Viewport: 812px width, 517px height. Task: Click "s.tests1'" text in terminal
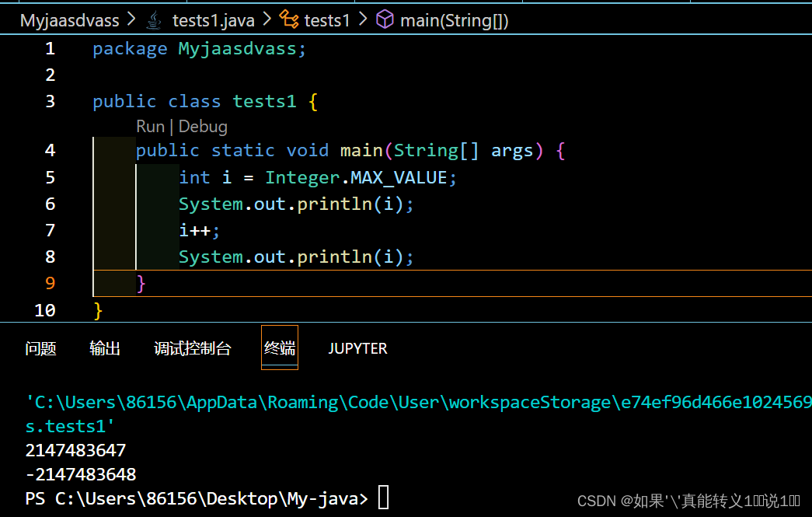[70, 426]
